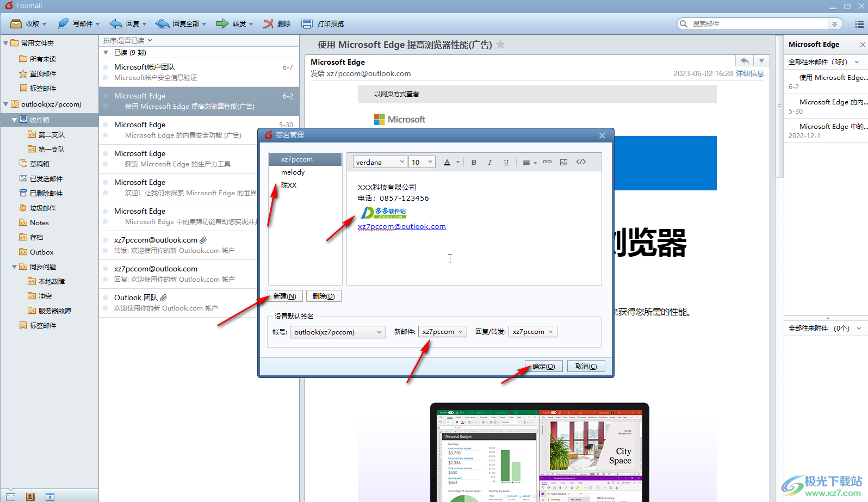Viewport: 868px width, 502px height.
Task: Click the insert hyperlink icon in signature editor
Action: pos(548,162)
